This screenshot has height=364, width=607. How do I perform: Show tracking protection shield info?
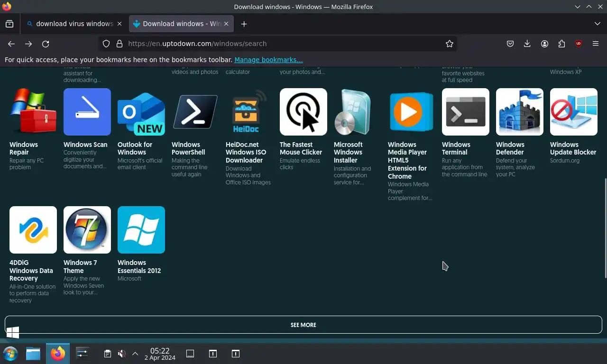[x=106, y=44]
